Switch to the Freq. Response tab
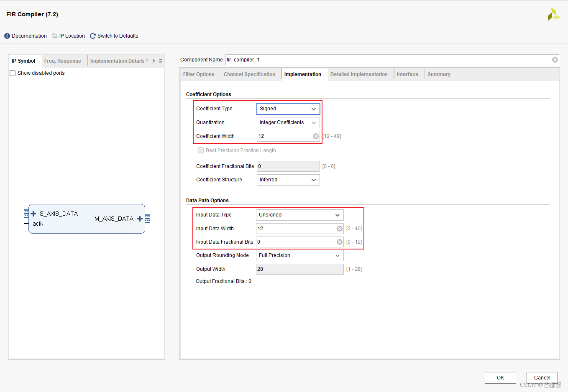568x392 pixels. pyautogui.click(x=63, y=61)
